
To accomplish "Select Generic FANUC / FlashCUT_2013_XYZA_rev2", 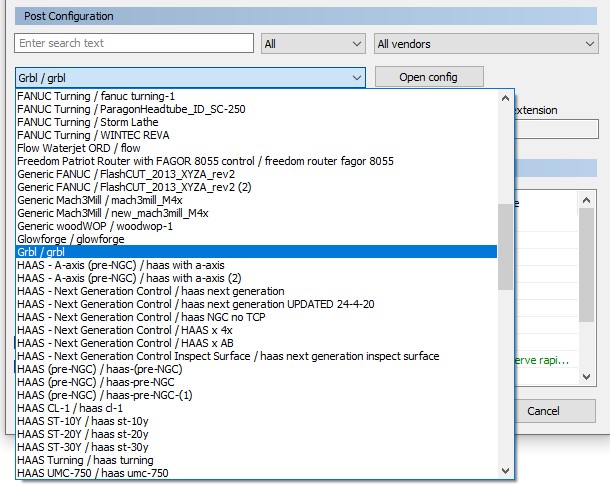I will (x=256, y=174).
